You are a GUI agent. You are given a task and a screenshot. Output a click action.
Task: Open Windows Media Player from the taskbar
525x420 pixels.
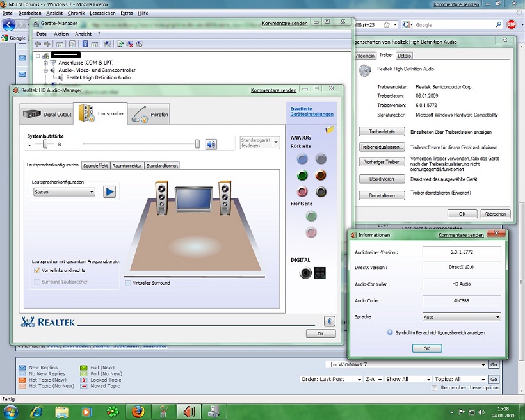(x=86, y=412)
